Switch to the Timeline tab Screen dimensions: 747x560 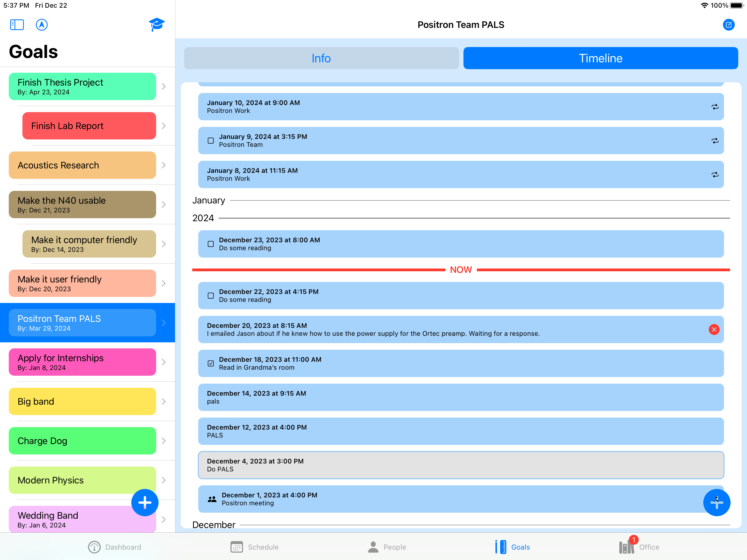tap(600, 58)
